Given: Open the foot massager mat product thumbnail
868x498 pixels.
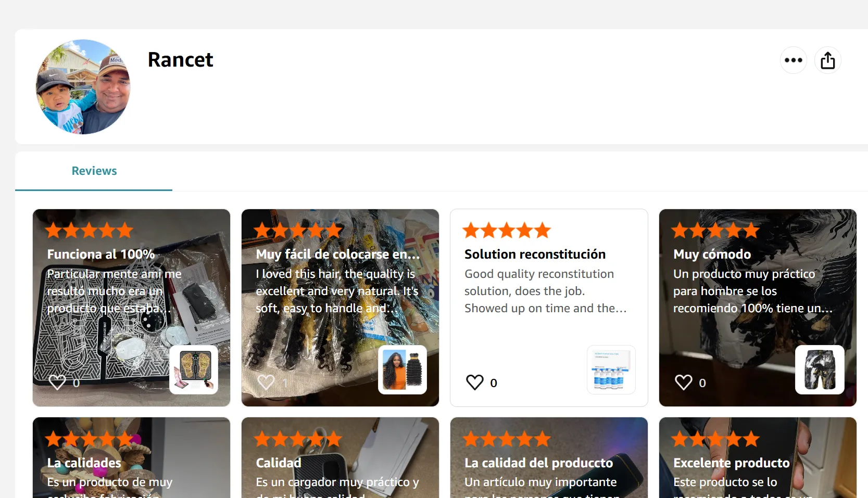Looking at the screenshot, I should click(x=194, y=369).
